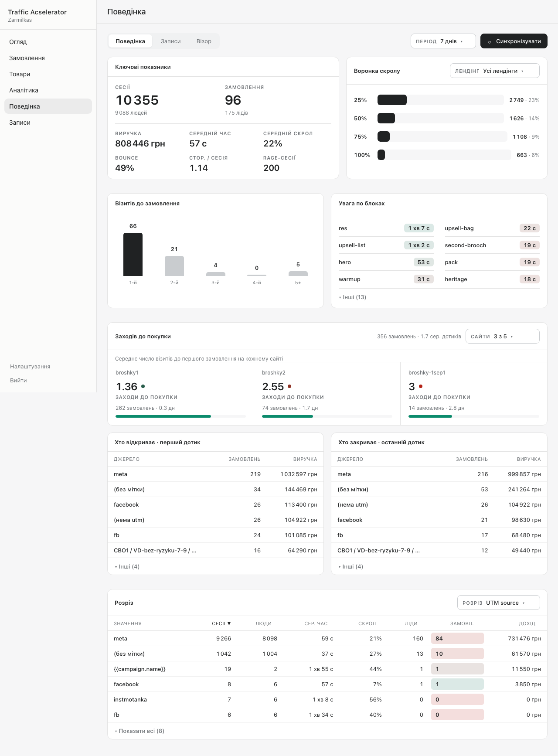This screenshot has width=558, height=756.
Task: Open Налаштування settings link
Action: [x=30, y=366]
